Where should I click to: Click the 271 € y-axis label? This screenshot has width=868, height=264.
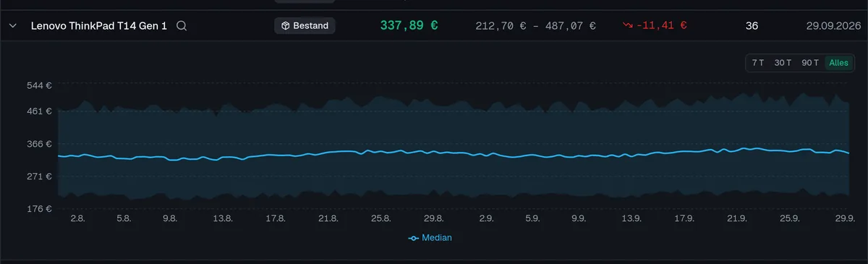coord(39,176)
